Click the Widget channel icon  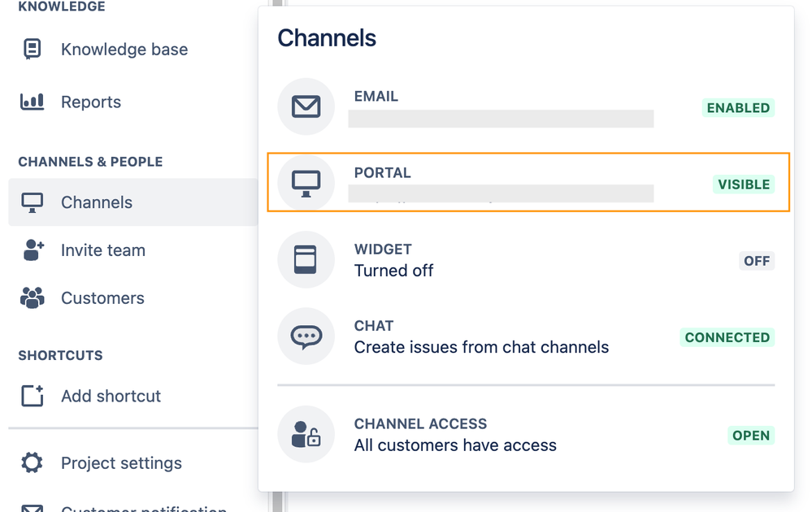pyautogui.click(x=306, y=259)
